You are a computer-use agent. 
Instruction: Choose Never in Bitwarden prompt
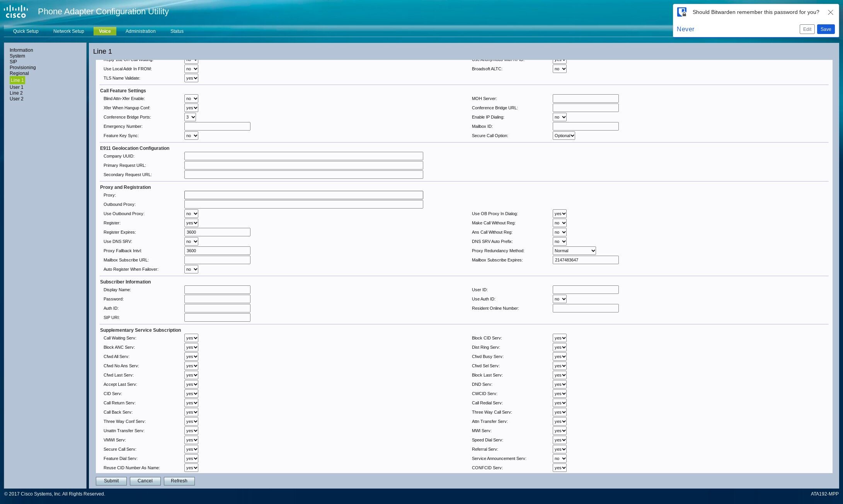coord(685,29)
